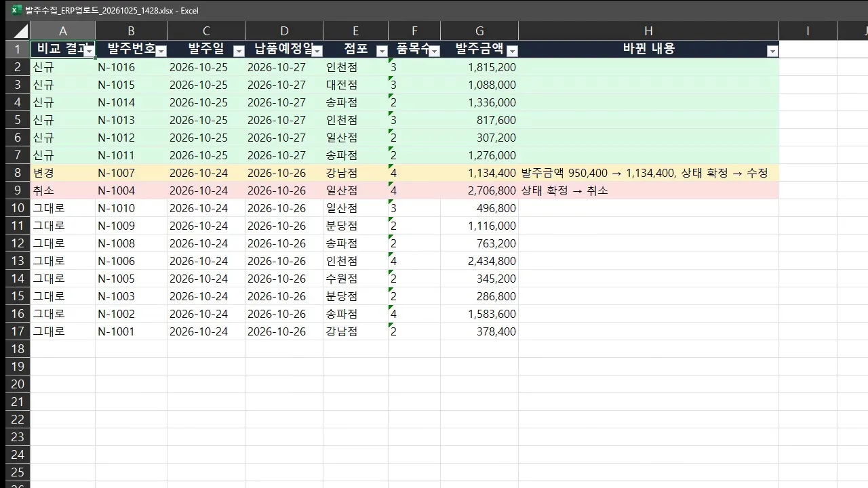The image size is (868, 488).
Task: Click the 강남점 cell in row 17
Action: click(355, 331)
